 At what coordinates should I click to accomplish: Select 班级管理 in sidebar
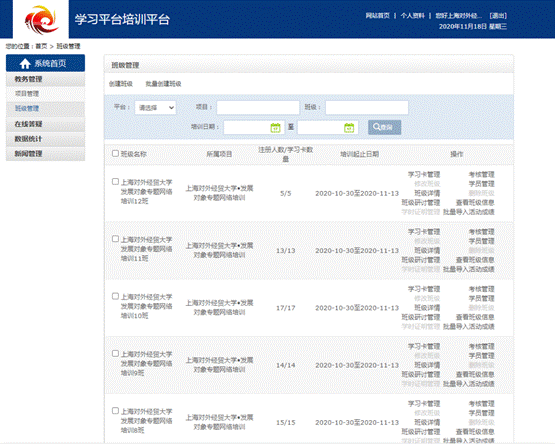coord(45,109)
